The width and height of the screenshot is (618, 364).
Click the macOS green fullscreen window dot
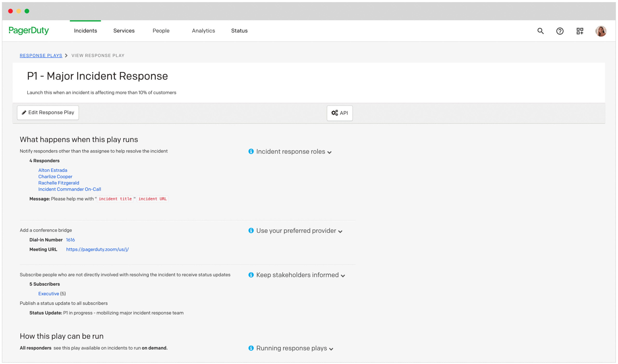click(27, 11)
